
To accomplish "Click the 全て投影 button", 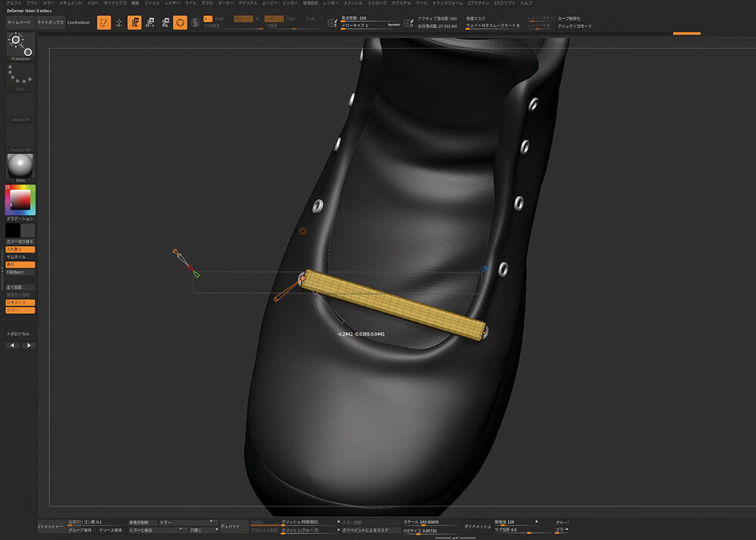I will pos(20,287).
